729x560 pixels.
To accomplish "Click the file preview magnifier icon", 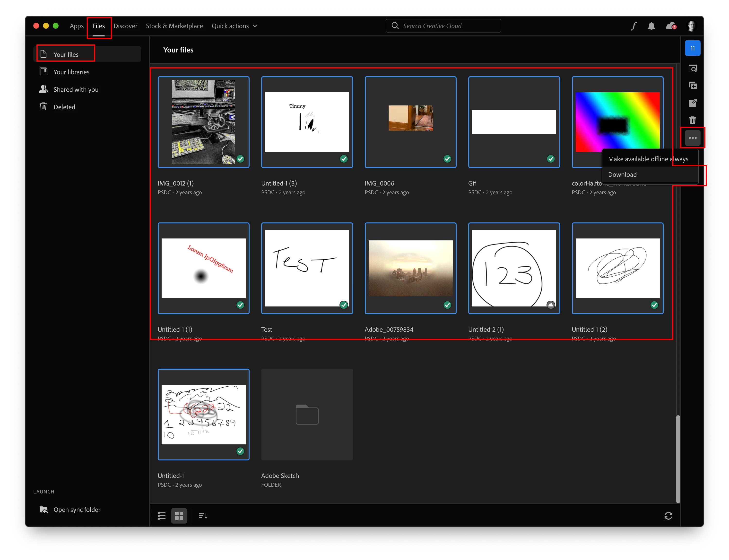I will [x=692, y=69].
